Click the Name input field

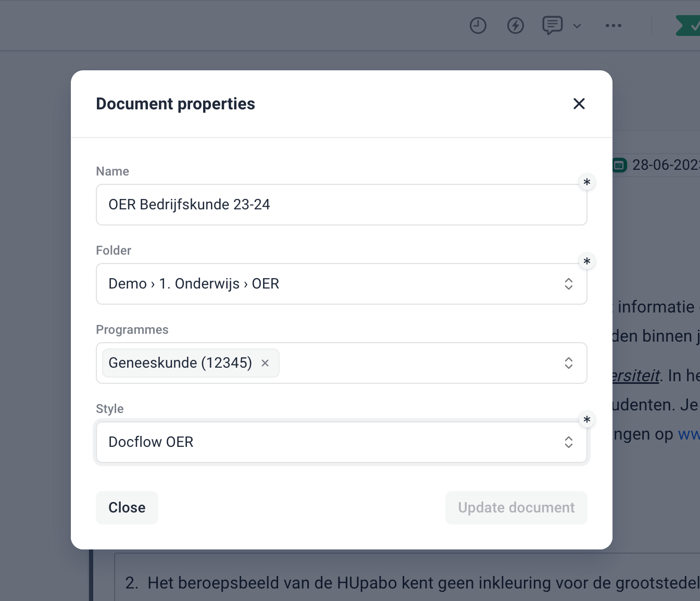(x=342, y=205)
